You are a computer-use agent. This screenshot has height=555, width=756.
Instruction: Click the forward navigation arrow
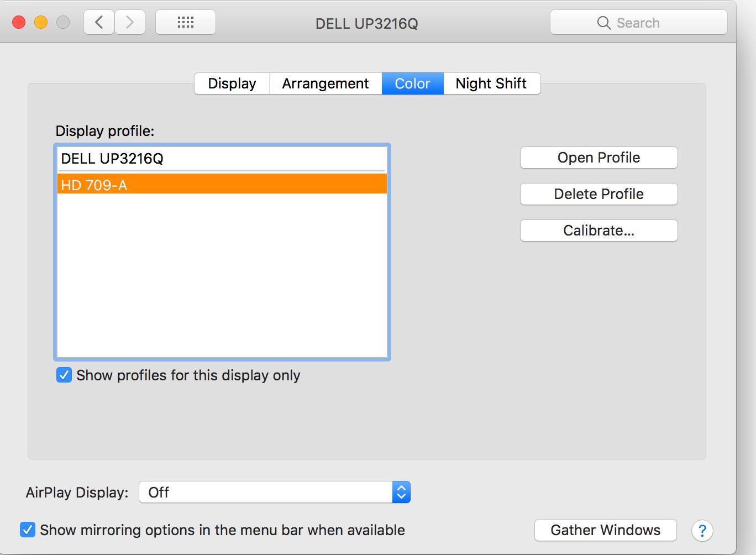pyautogui.click(x=130, y=23)
